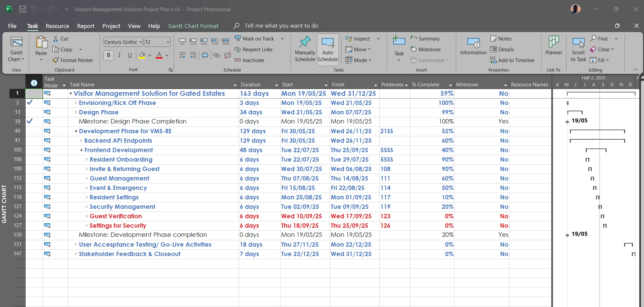Toggle the Auto Schedule mode

point(328,50)
